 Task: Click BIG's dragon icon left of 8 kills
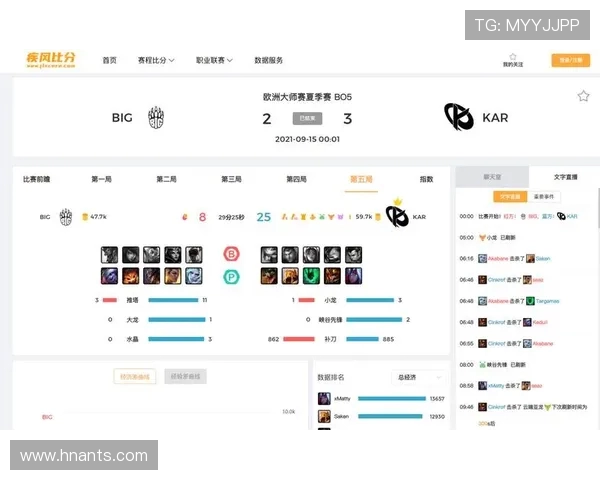(185, 217)
